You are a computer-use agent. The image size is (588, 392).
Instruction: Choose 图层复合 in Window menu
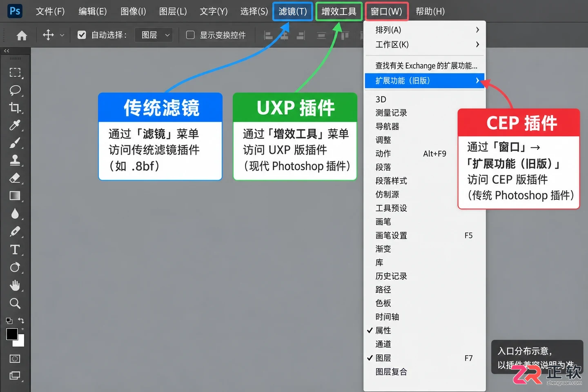(425, 372)
